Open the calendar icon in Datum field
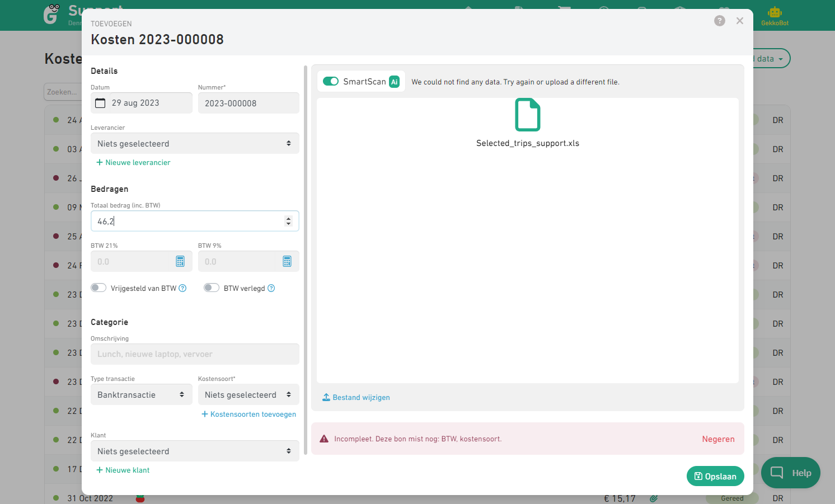Screen dimensions: 835x504 (100, 103)
